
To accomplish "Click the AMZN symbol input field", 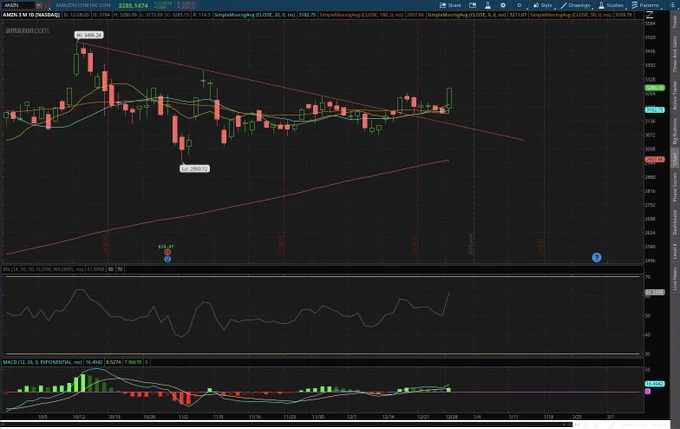I will tap(18, 5).
